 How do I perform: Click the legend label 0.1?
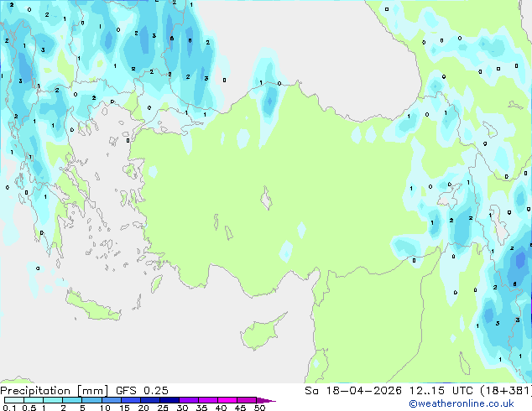(9, 408)
